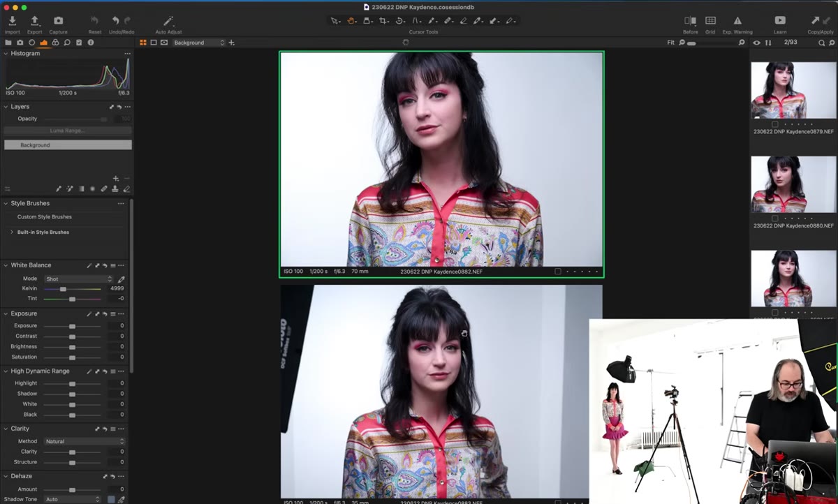This screenshot has height=504, width=838.
Task: Adjust the Exposure slider
Action: [72, 326]
